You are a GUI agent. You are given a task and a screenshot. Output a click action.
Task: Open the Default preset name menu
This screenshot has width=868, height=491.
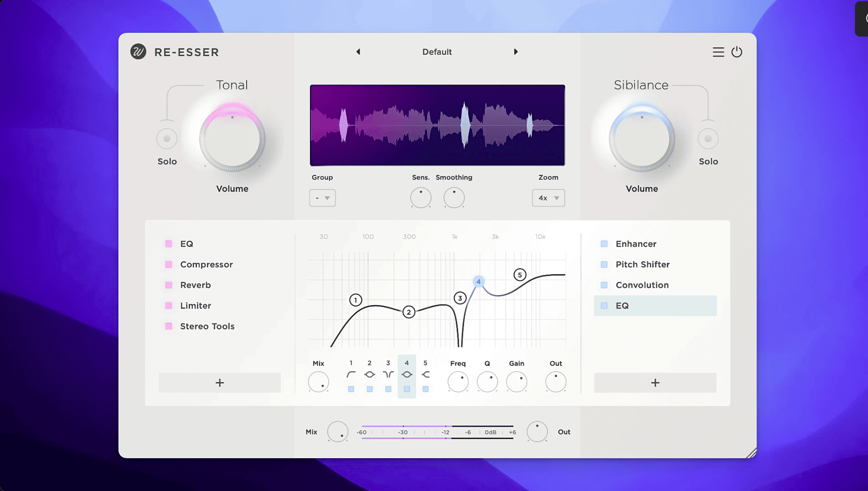437,52
